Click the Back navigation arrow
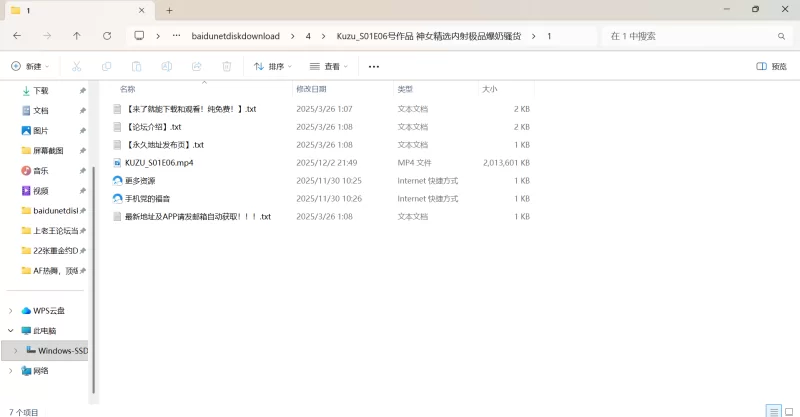 pos(17,36)
